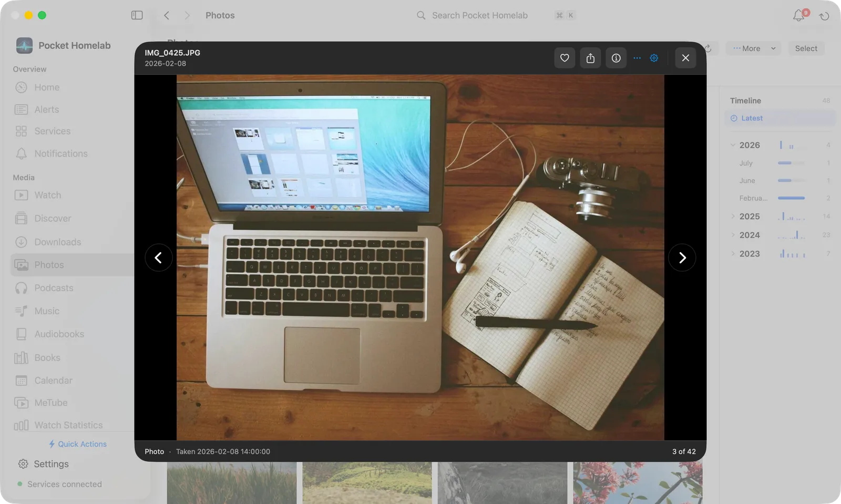
Task: Open the ellipsis options in viewer header
Action: 637,58
